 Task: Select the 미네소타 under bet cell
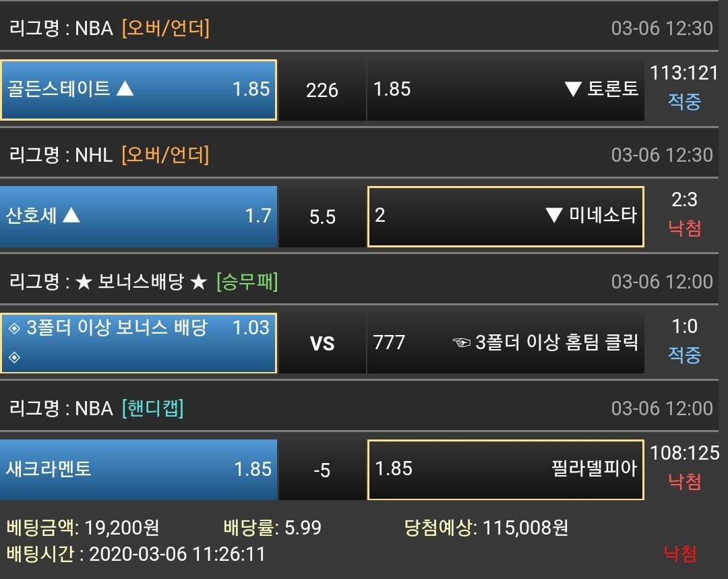pos(505,216)
